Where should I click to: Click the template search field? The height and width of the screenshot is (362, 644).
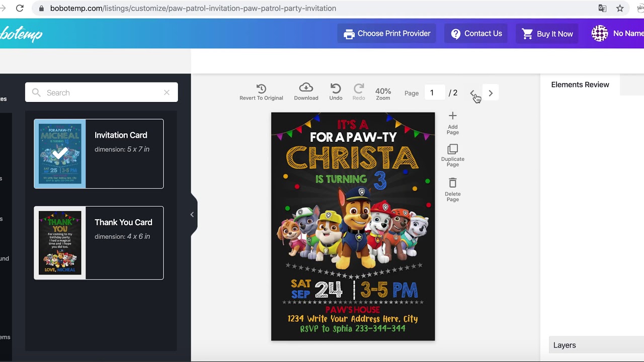(x=102, y=93)
